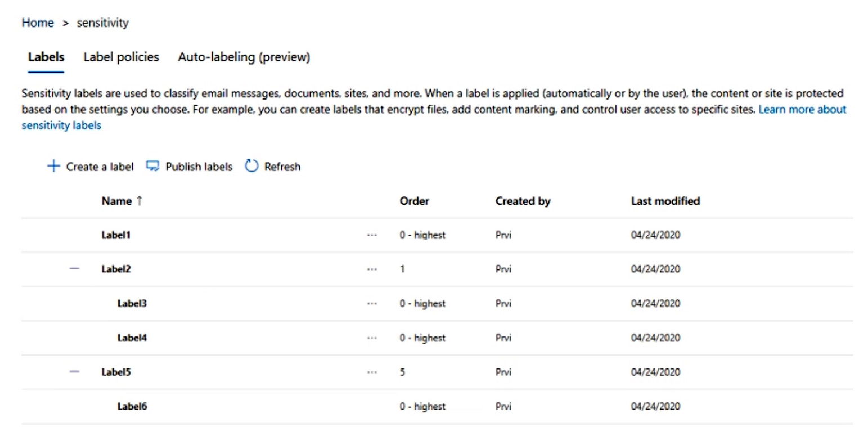Open the ellipsis menu for Label5
The height and width of the screenshot is (427, 868).
pyautogui.click(x=371, y=372)
